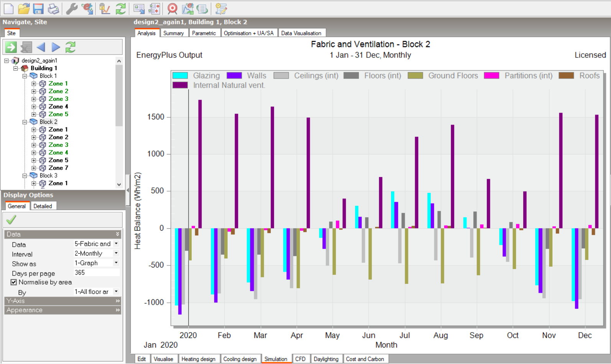The width and height of the screenshot is (611, 364).
Task: Refresh the navigator tree with green arrows
Action: [71, 47]
